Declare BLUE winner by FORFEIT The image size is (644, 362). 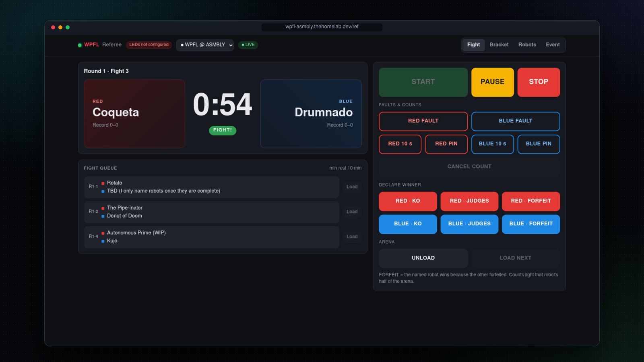[531, 224]
